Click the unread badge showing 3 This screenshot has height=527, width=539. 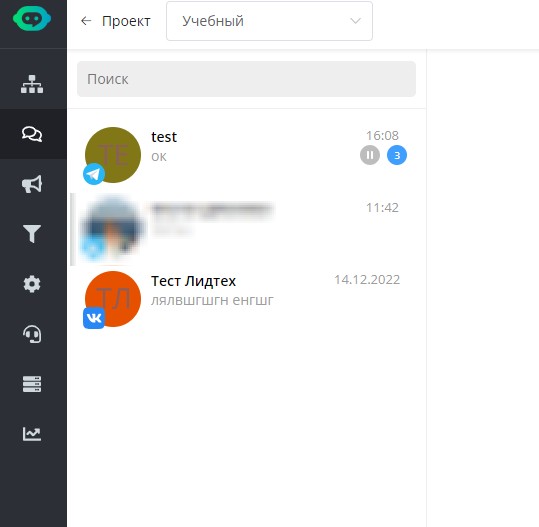tap(397, 155)
